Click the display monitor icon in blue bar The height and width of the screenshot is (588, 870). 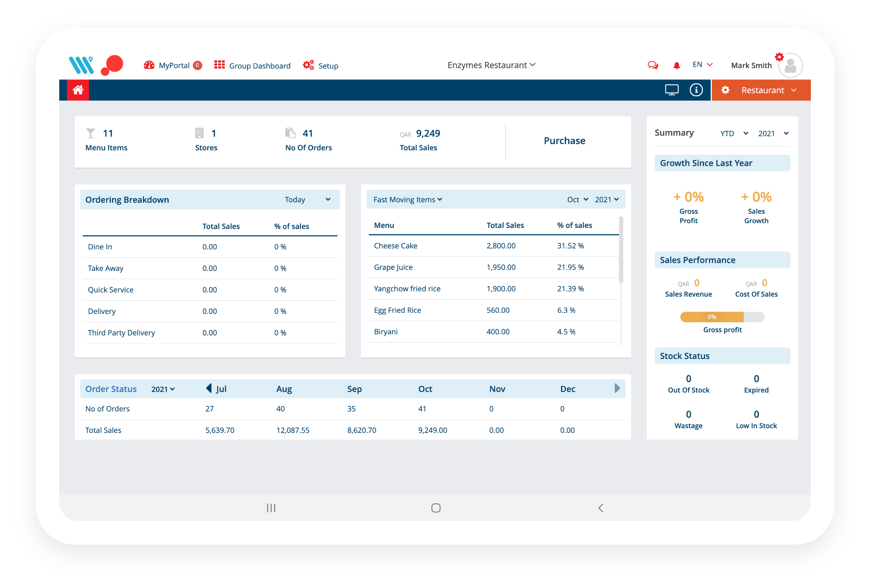[672, 90]
